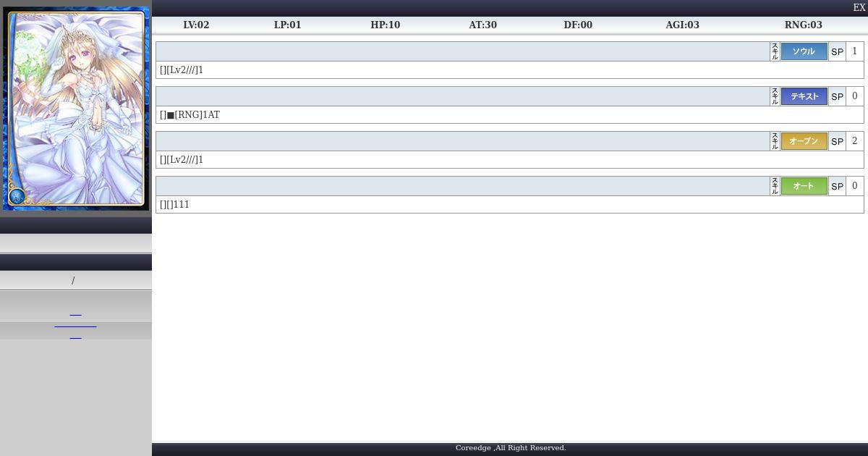Open the bride character card image
This screenshot has height=456, width=868.
[76, 109]
